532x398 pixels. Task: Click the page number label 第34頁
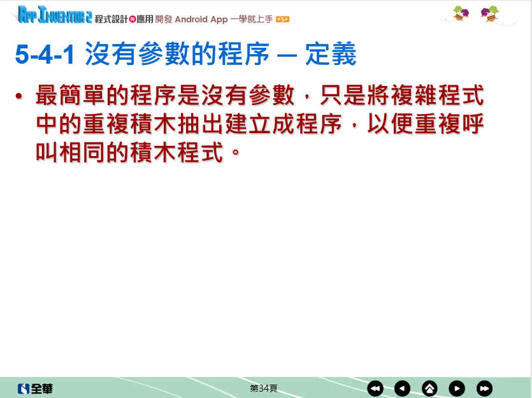pyautogui.click(x=264, y=388)
